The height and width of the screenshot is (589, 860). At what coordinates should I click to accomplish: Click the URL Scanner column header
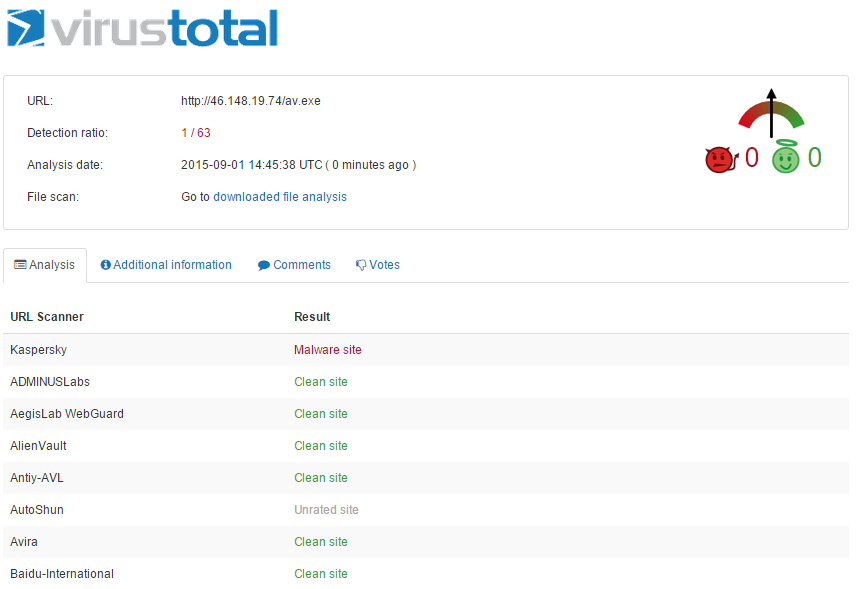[x=47, y=317]
